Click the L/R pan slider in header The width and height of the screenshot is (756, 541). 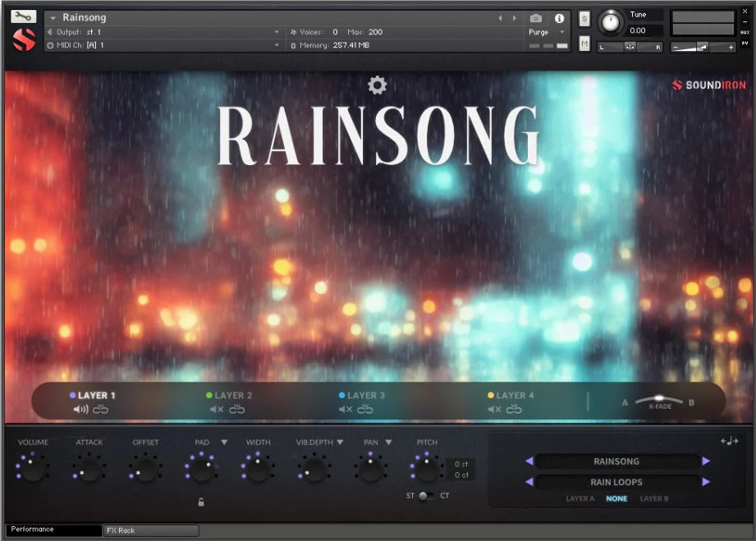tap(630, 47)
